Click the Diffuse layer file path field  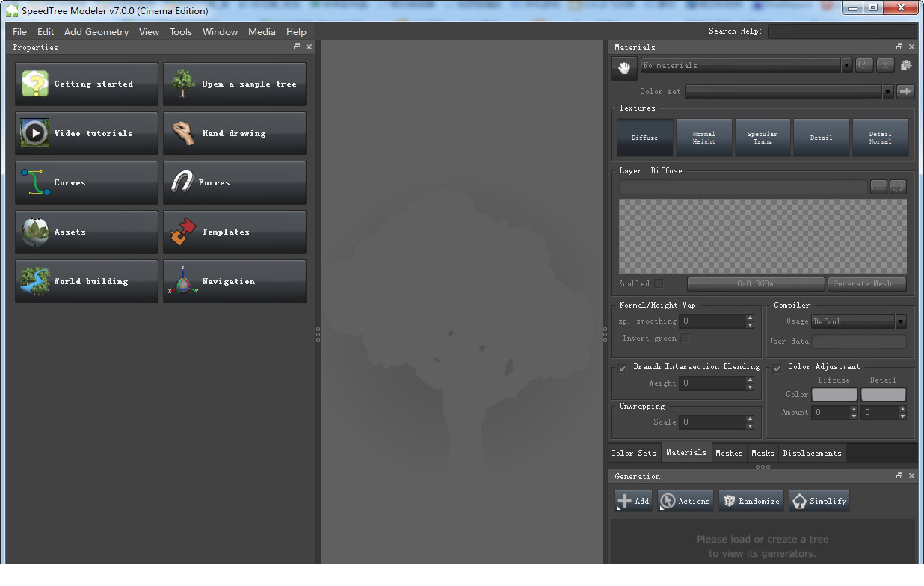tap(743, 186)
